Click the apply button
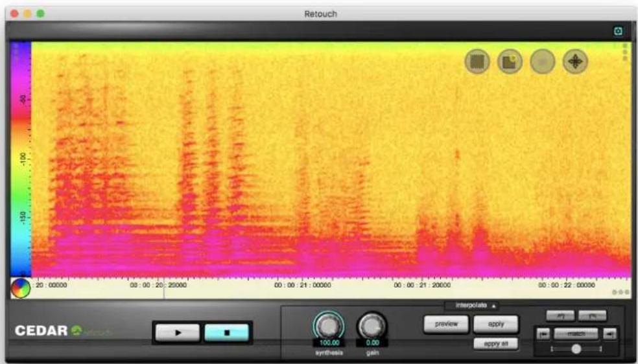Viewport: 638px width, 364px height. (x=496, y=324)
